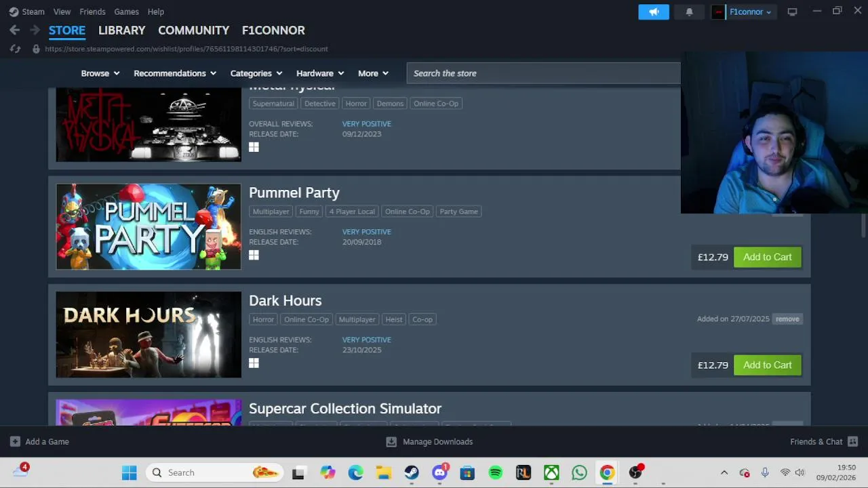Show hidden system tray icons
Image resolution: width=868 pixels, height=488 pixels.
click(x=724, y=472)
